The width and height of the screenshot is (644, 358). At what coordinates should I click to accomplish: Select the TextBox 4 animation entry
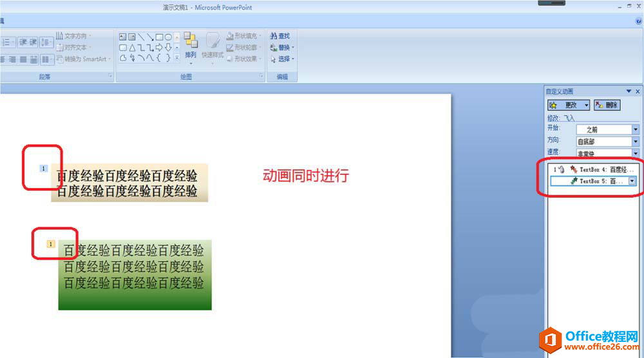pyautogui.click(x=593, y=169)
